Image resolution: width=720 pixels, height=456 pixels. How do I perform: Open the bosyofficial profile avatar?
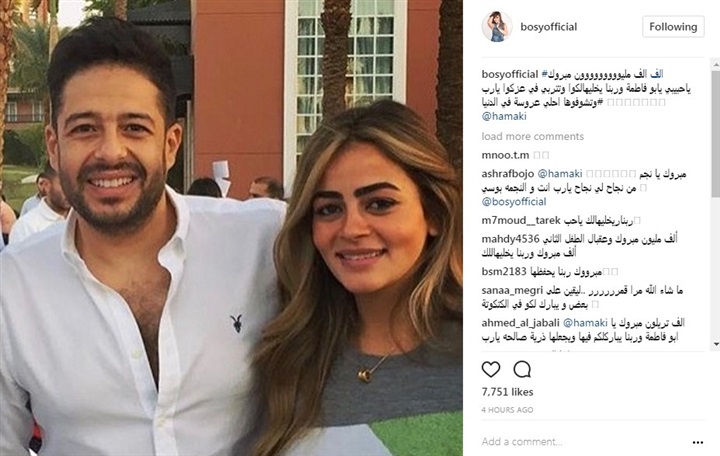click(x=497, y=27)
